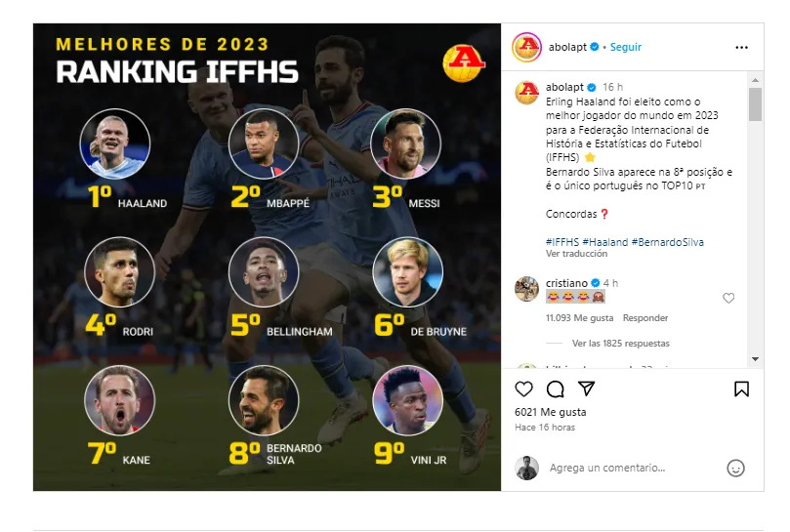The width and height of the screenshot is (790, 532).
Task: Expand Ver las 1825 respuestas replies
Action: tap(620, 344)
